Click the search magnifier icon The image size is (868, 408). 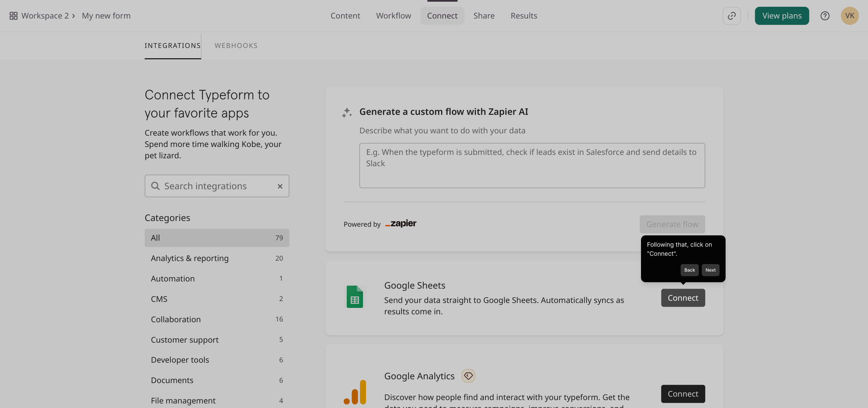155,186
